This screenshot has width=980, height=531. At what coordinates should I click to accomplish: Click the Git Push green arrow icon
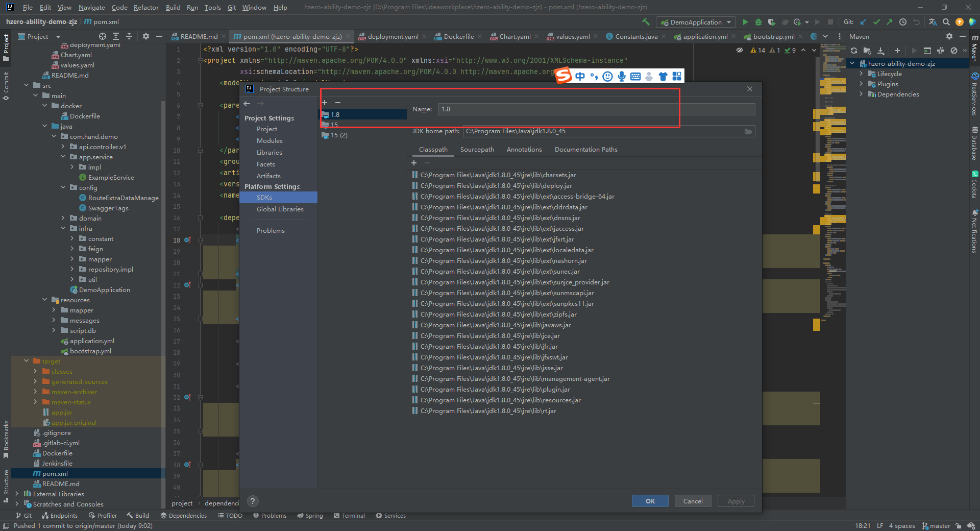(x=890, y=22)
